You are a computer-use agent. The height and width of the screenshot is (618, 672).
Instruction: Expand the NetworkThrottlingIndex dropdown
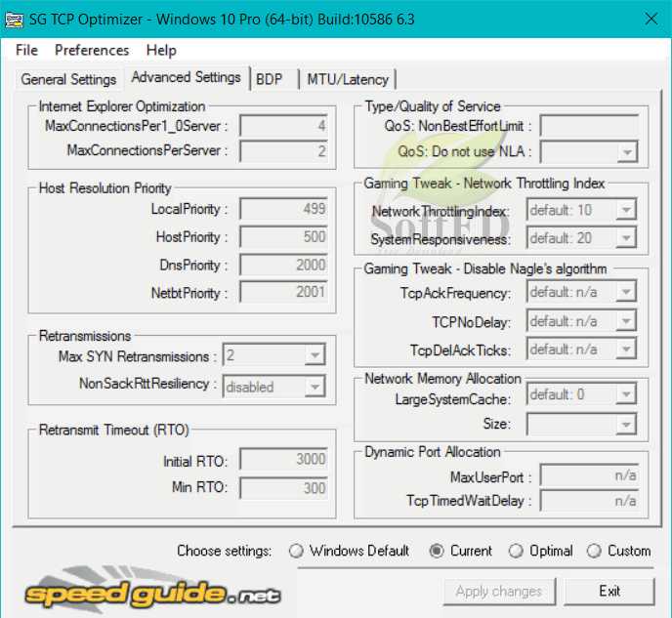[x=626, y=210]
